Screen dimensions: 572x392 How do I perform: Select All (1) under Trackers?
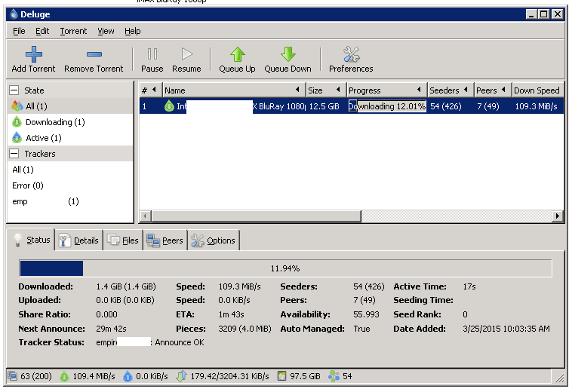(x=70, y=170)
